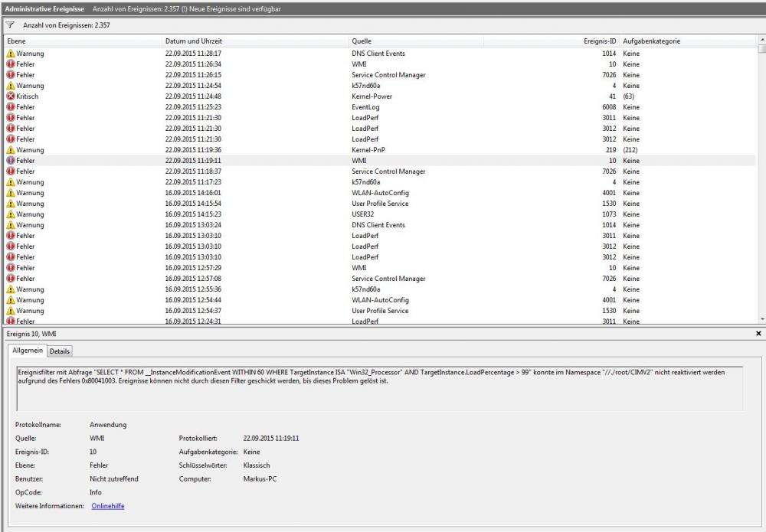Click warning icon of Kernel-PnP event row

pyautogui.click(x=11, y=150)
